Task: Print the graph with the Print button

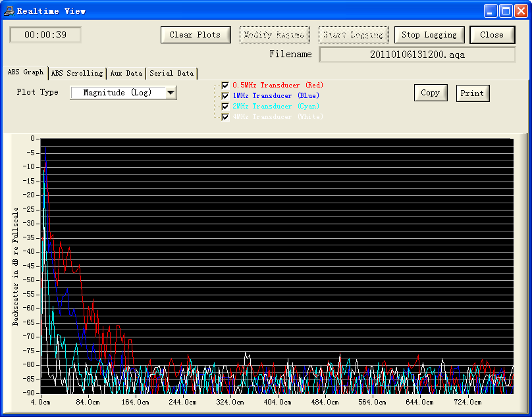Action: pyautogui.click(x=472, y=93)
